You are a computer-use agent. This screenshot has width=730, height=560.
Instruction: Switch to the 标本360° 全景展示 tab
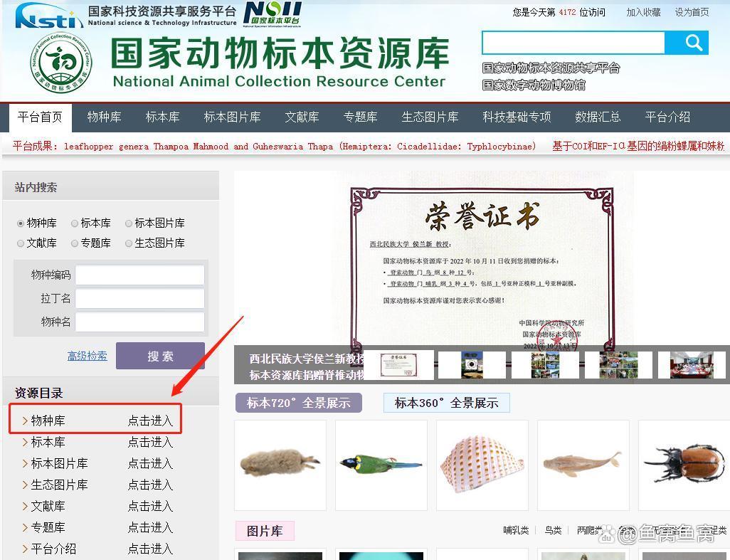tap(446, 403)
